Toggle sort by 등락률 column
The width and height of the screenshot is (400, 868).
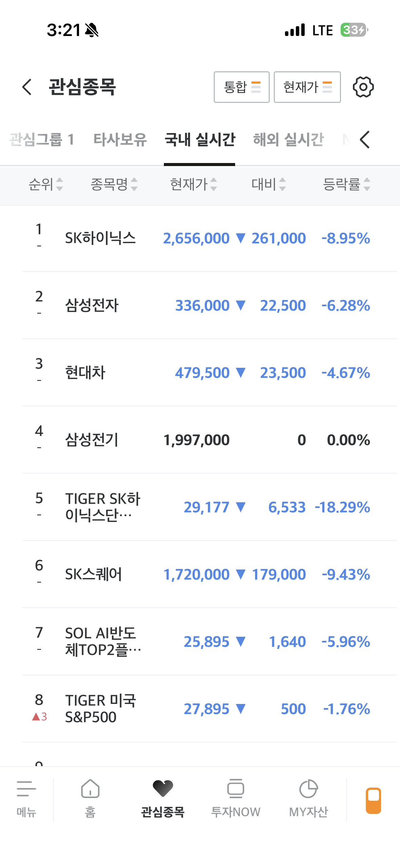tap(346, 184)
